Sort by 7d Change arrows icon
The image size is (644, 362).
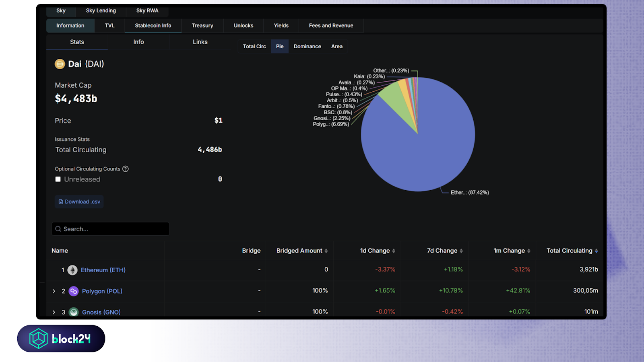click(461, 251)
